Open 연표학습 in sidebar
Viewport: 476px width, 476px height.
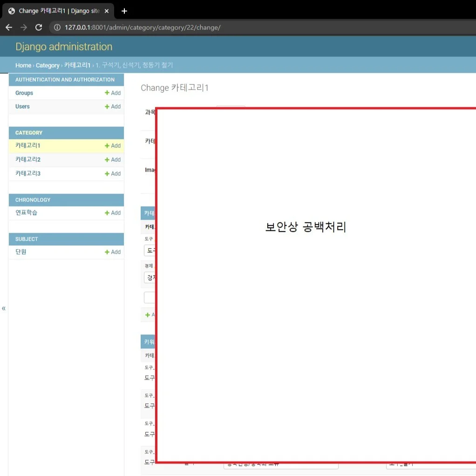pos(27,213)
